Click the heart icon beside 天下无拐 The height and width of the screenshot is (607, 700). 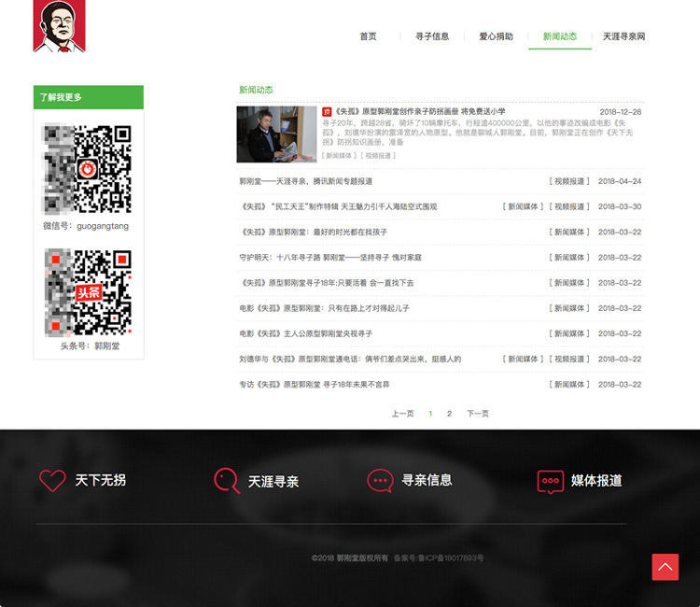(x=52, y=481)
